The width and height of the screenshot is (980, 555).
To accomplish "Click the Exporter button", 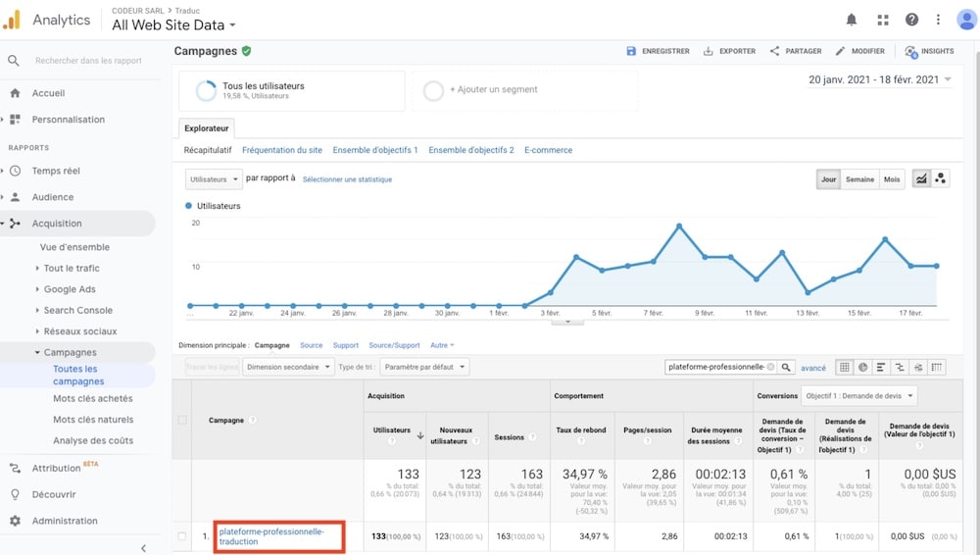I will click(729, 51).
